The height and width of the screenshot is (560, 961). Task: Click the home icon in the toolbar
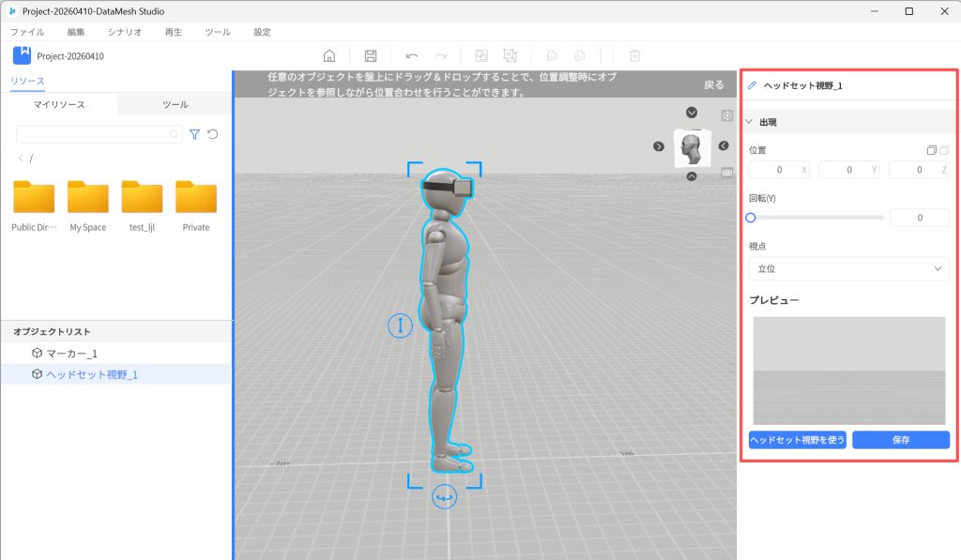point(329,56)
